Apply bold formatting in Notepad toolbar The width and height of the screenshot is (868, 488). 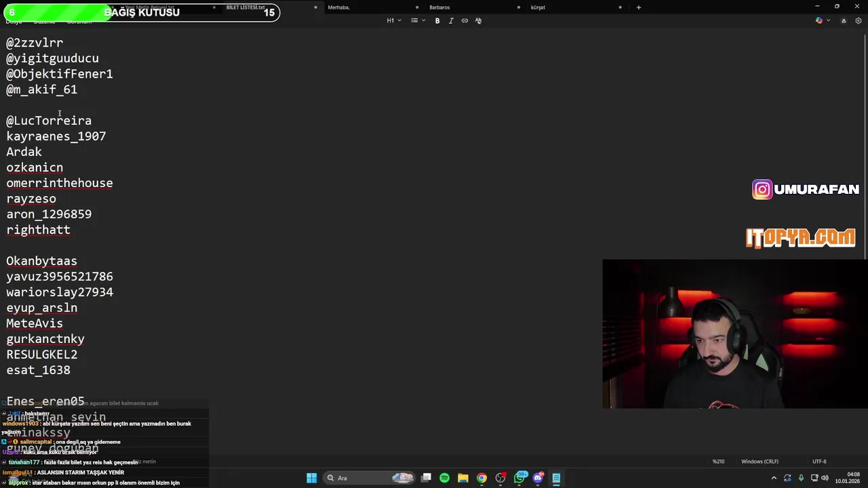tap(437, 20)
